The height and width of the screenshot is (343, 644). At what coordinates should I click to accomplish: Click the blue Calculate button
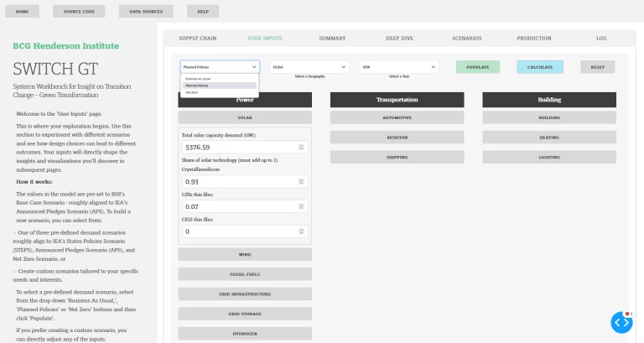[539, 66]
